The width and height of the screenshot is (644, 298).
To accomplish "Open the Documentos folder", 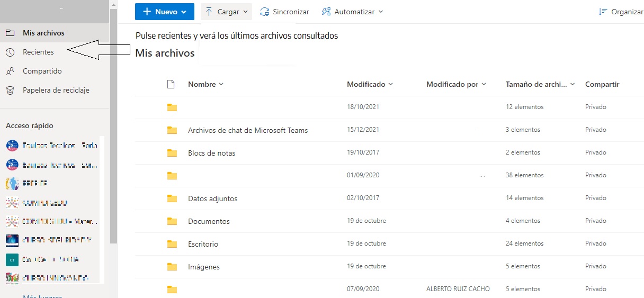I will (x=209, y=221).
